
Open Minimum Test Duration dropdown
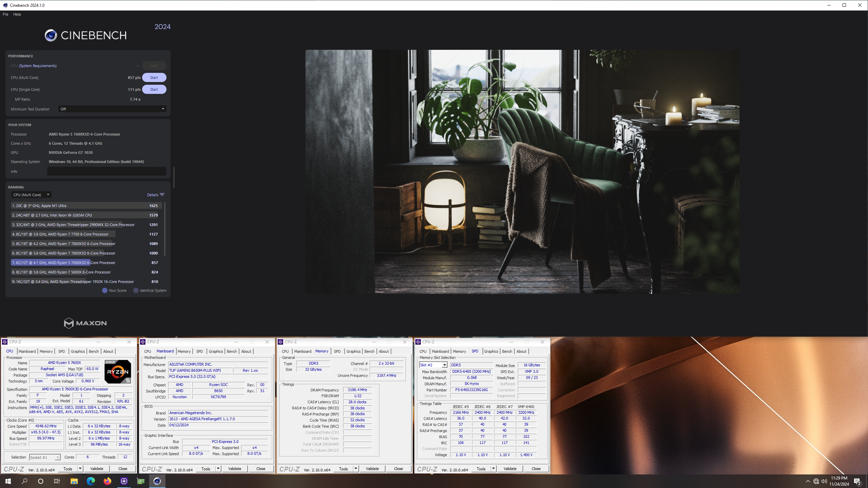coord(112,109)
